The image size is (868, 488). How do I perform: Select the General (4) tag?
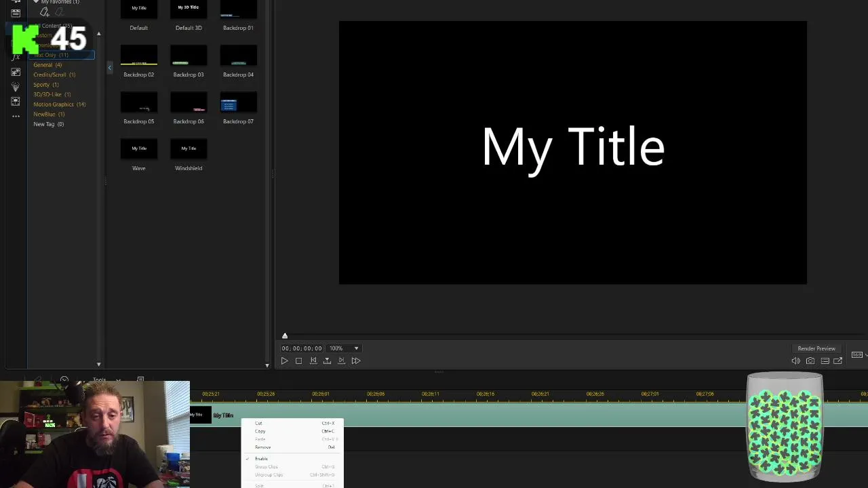[x=47, y=65]
